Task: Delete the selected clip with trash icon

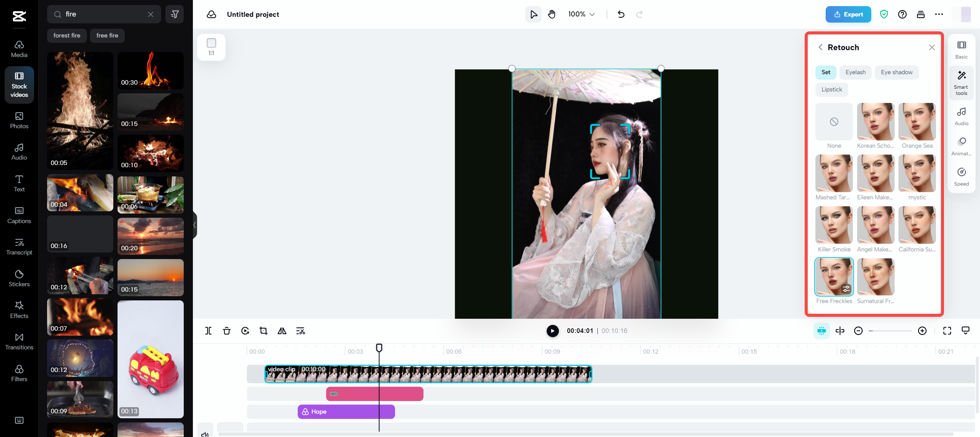Action: click(227, 331)
